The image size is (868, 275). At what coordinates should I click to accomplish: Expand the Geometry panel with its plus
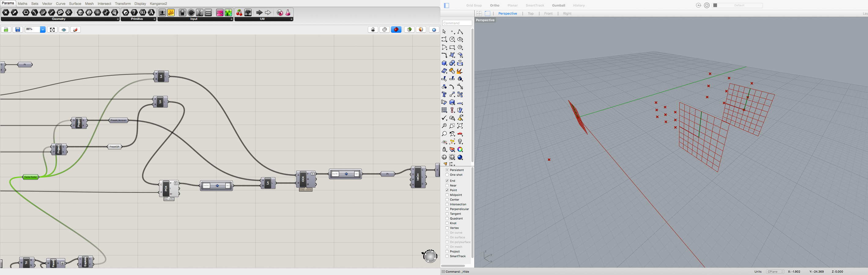(x=118, y=19)
